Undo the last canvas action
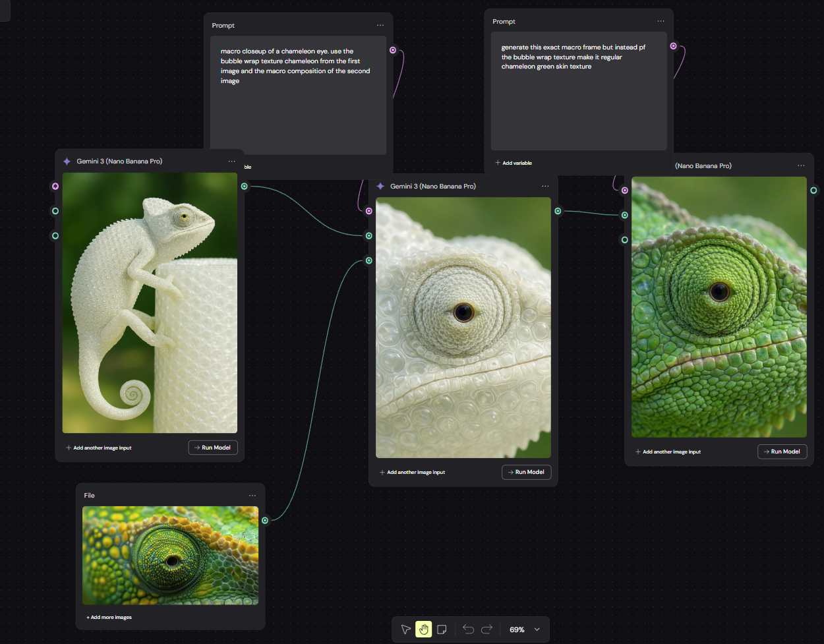Screen dimensions: 824x644 pyautogui.click(x=469, y=629)
